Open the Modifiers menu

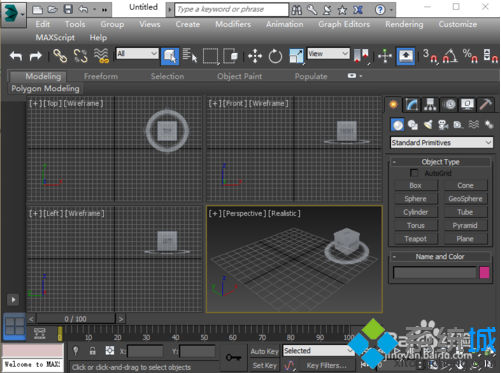pos(233,24)
